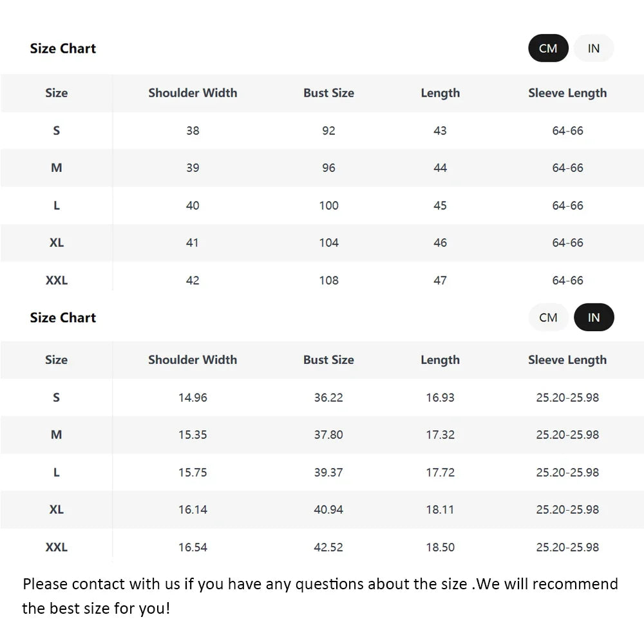The height and width of the screenshot is (644, 644).
Task: Switch the inch chart back to CM
Action: 548,317
